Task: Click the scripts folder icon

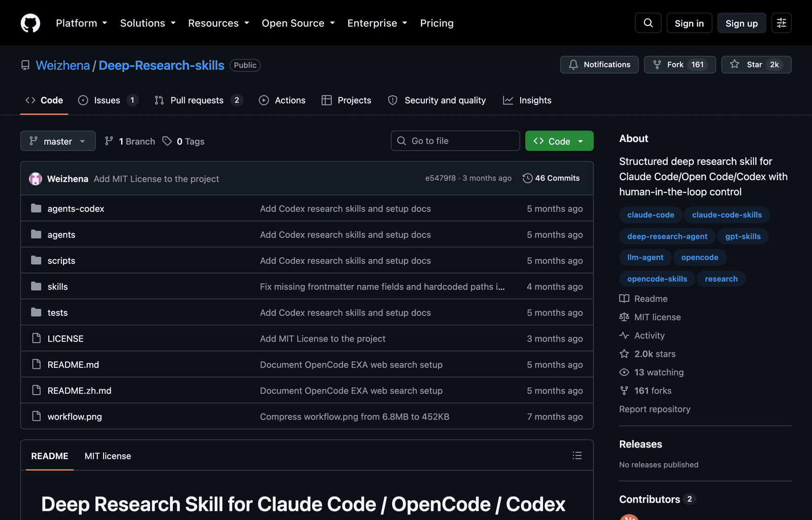Action: tap(36, 260)
